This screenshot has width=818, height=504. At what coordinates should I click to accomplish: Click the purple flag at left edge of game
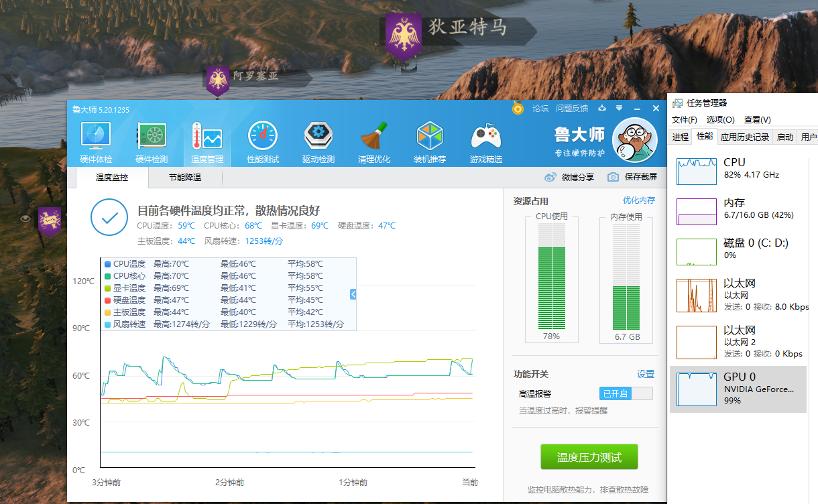pyautogui.click(x=50, y=221)
